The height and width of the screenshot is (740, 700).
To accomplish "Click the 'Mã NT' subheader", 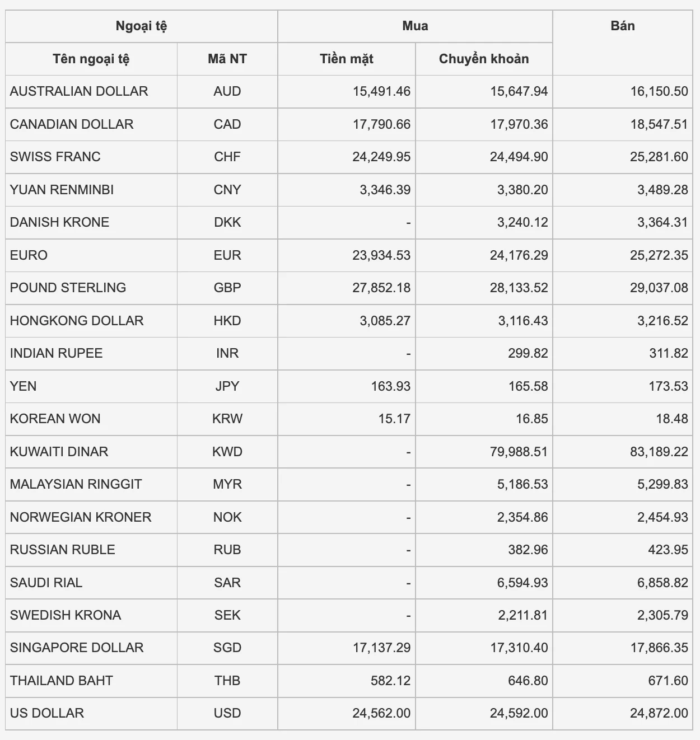I will [x=227, y=59].
